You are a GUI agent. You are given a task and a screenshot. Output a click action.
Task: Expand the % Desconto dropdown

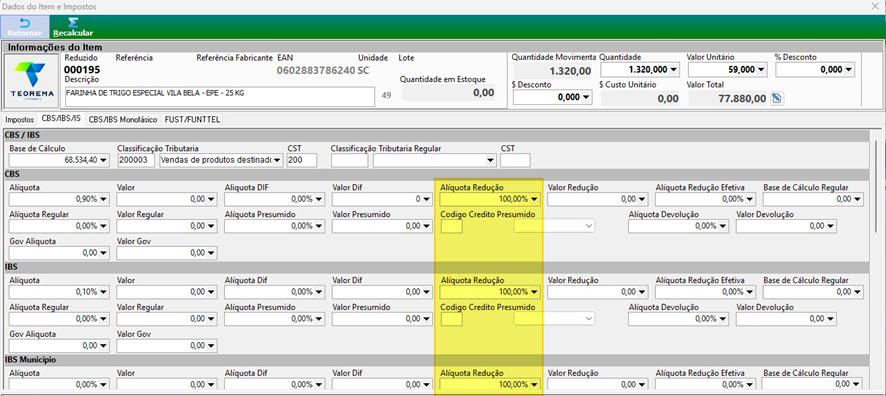click(849, 69)
